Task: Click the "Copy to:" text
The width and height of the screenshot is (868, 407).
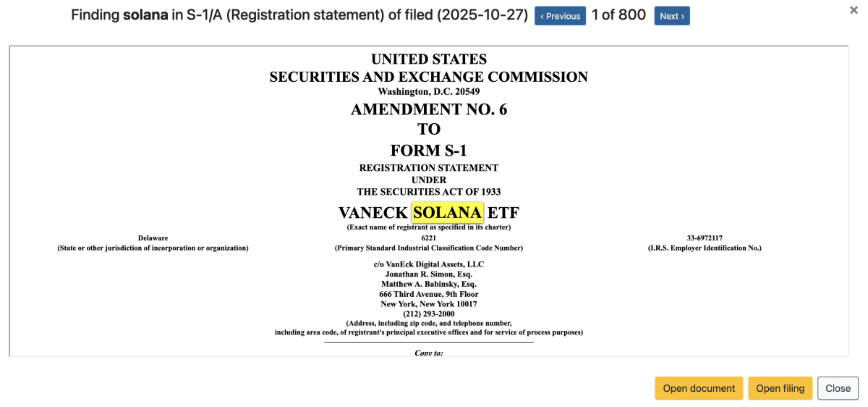Action: pos(429,353)
